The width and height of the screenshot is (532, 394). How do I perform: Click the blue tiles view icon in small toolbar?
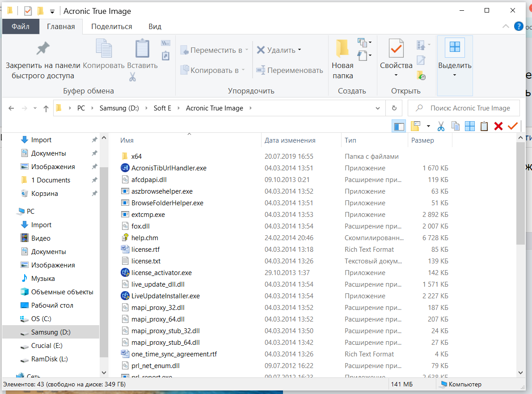click(x=469, y=126)
